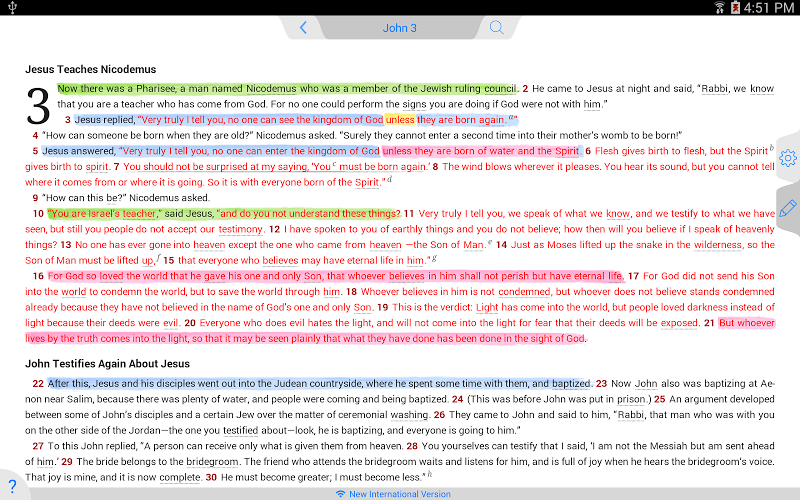Tap verse number 27
The height and width of the screenshot is (500, 800).
(x=38, y=446)
